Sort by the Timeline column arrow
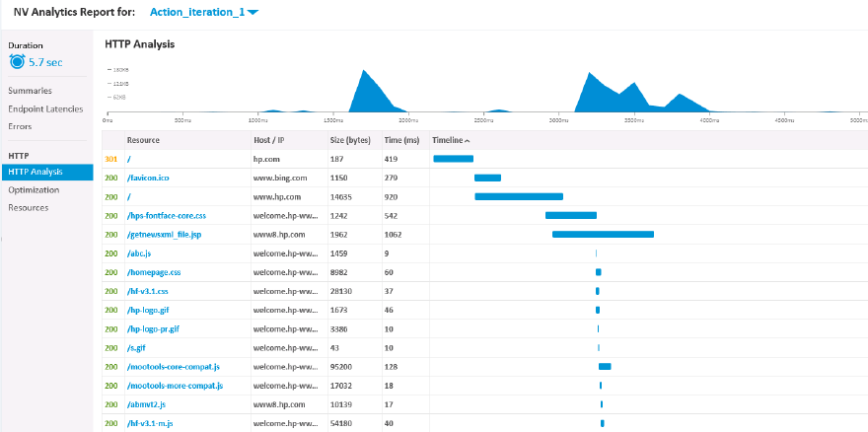The width and height of the screenshot is (868, 432). [x=468, y=141]
